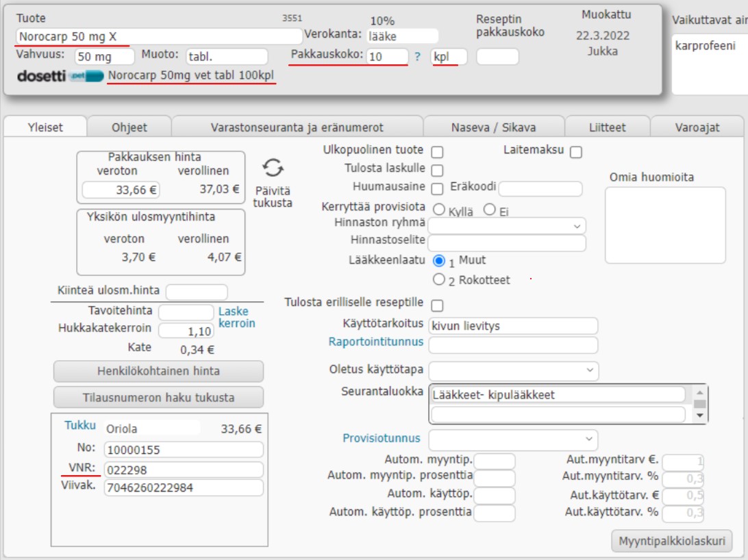Tick the Ulkopuolinen tuote checkbox

[437, 152]
